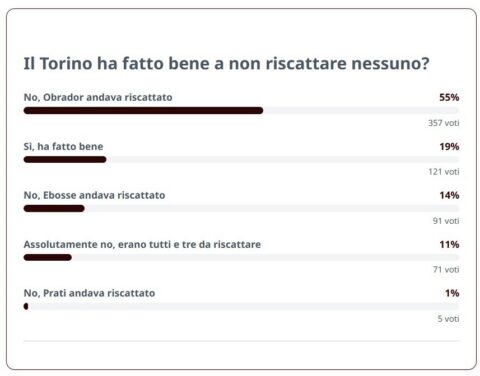
Task: Click the poll title about Torino
Action: click(226, 63)
